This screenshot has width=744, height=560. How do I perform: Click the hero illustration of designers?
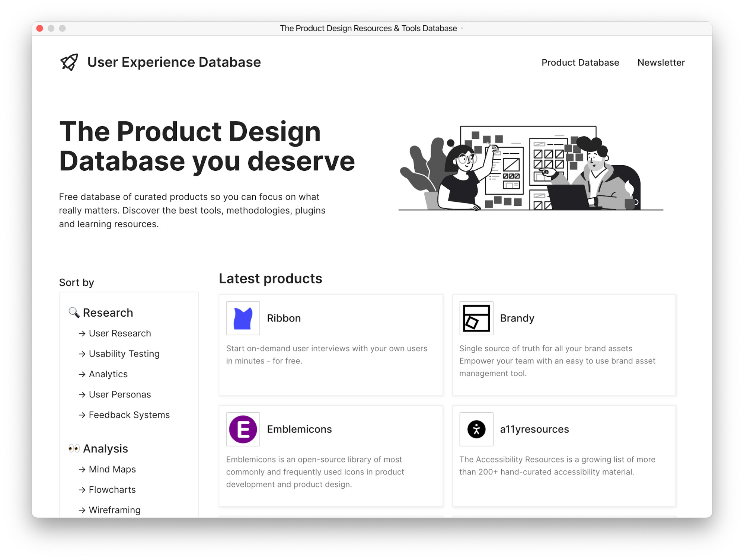[x=530, y=168]
